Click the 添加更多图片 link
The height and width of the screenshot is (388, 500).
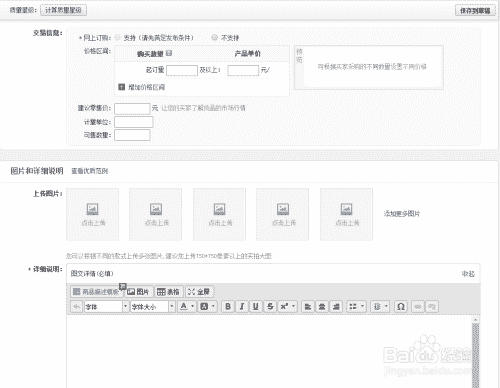(x=402, y=214)
